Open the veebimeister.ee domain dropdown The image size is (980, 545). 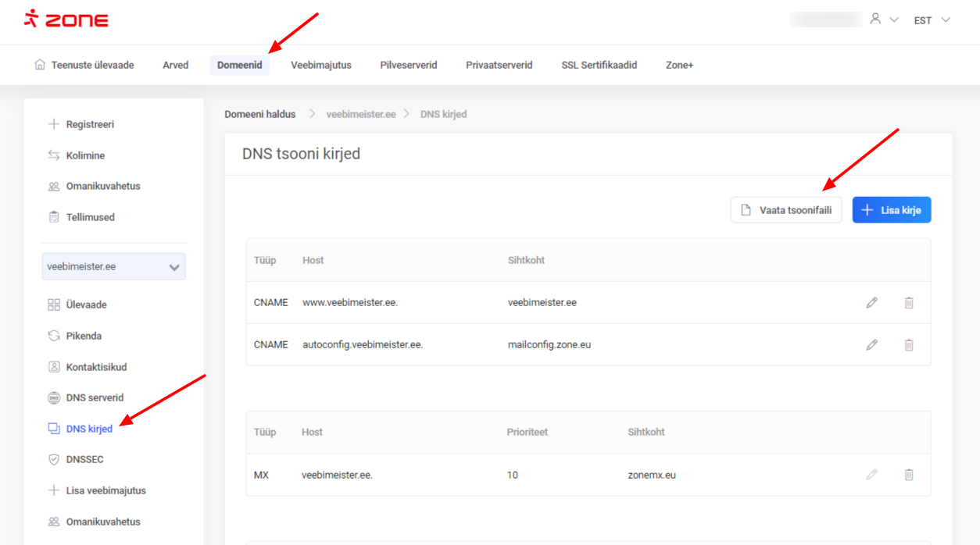click(x=113, y=267)
